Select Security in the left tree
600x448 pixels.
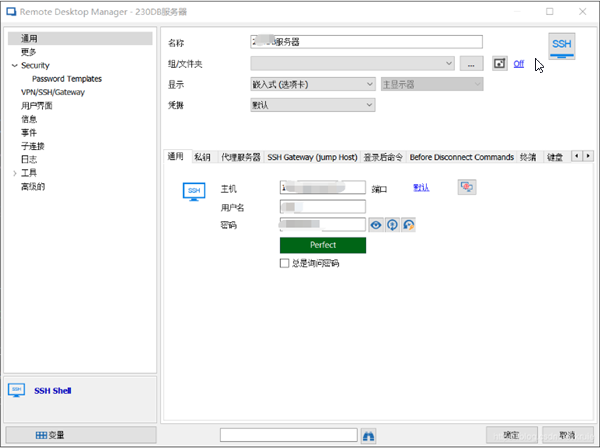tap(35, 65)
